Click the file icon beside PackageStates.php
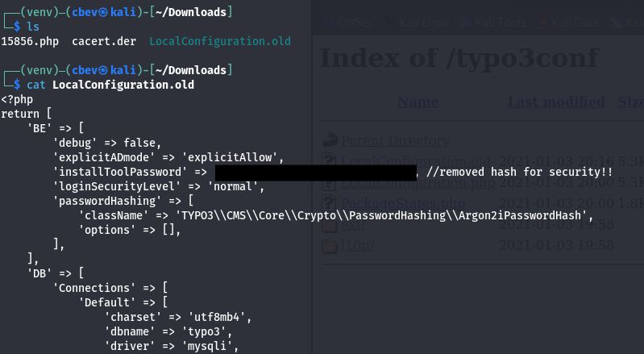The width and height of the screenshot is (644, 354). (x=329, y=203)
